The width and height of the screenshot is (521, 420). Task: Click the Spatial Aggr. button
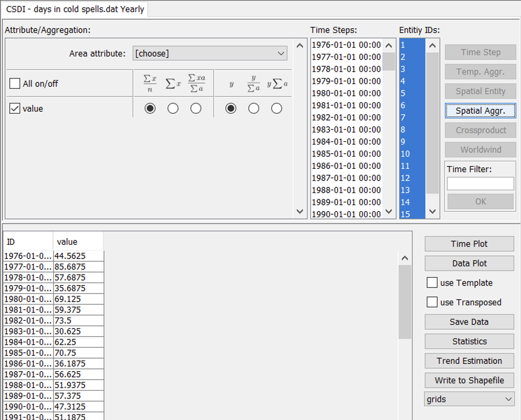tap(480, 111)
